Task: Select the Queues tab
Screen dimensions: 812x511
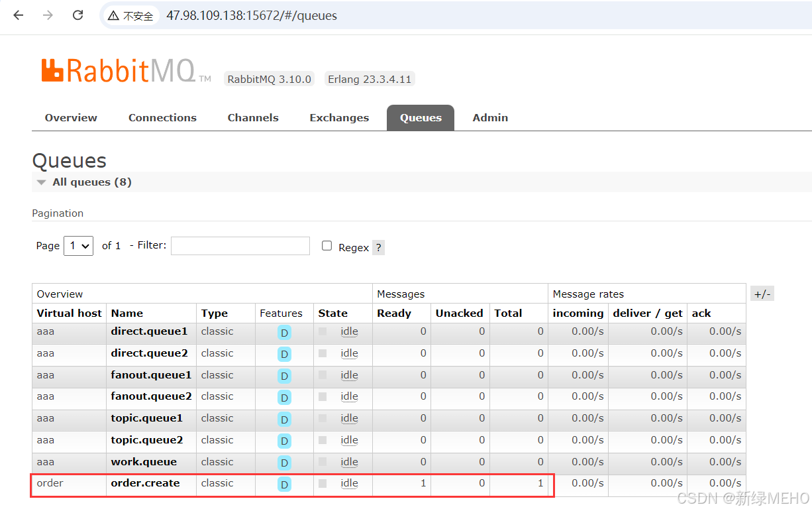Action: click(x=421, y=117)
